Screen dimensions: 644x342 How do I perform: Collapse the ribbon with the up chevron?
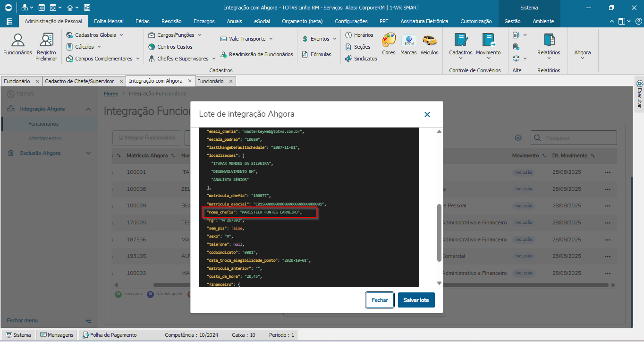[x=612, y=21]
